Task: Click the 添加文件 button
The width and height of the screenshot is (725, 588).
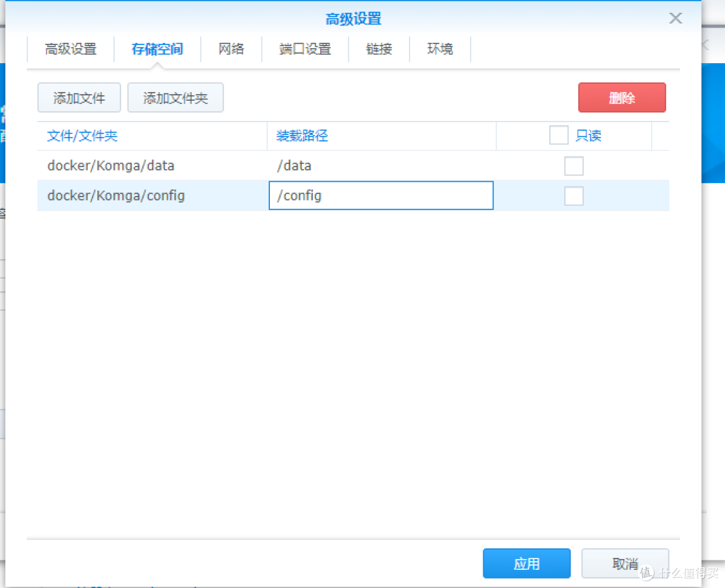Action: coord(79,97)
